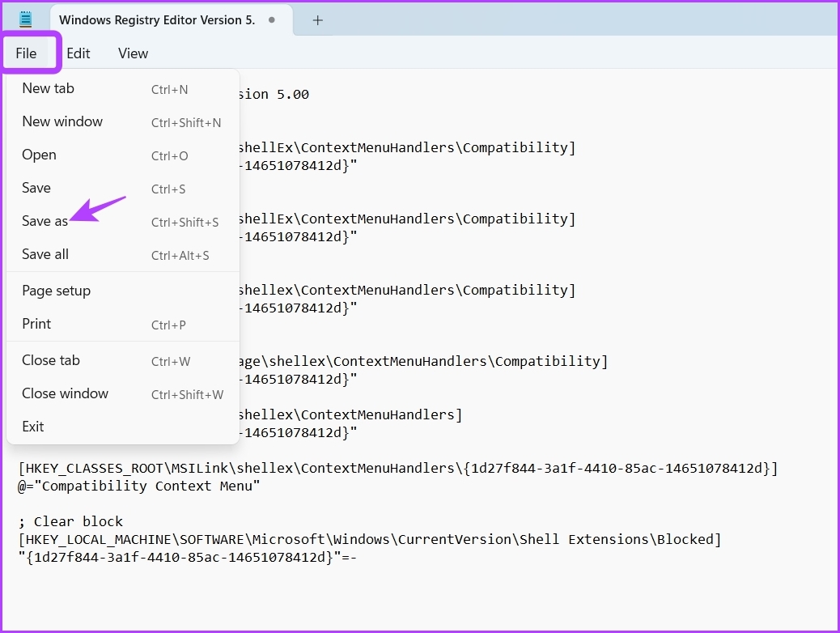Click Open in the File menu
This screenshot has height=633, width=840.
pyautogui.click(x=123, y=155)
